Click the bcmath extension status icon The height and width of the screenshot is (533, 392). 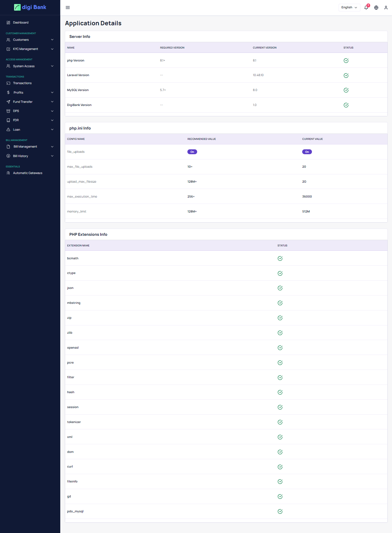(280, 258)
